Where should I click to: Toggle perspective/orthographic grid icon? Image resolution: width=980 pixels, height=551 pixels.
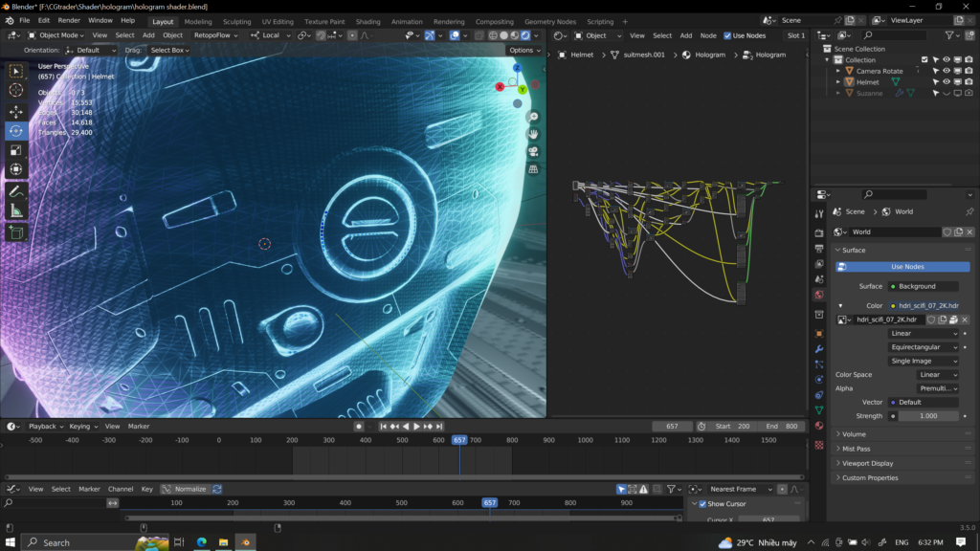pos(533,169)
